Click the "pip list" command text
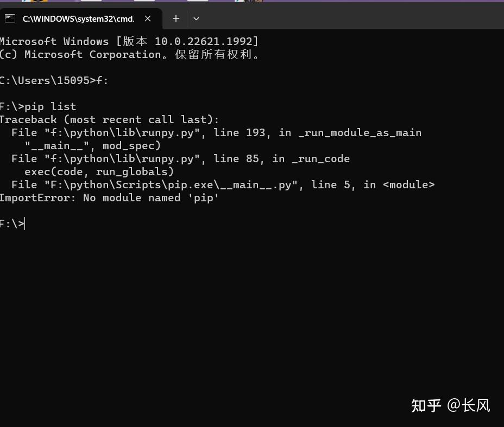Image resolution: width=504 pixels, height=427 pixels. (x=50, y=106)
